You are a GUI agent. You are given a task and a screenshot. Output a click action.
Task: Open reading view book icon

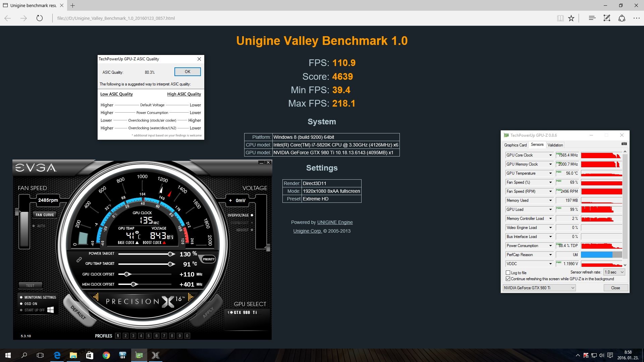tap(560, 18)
